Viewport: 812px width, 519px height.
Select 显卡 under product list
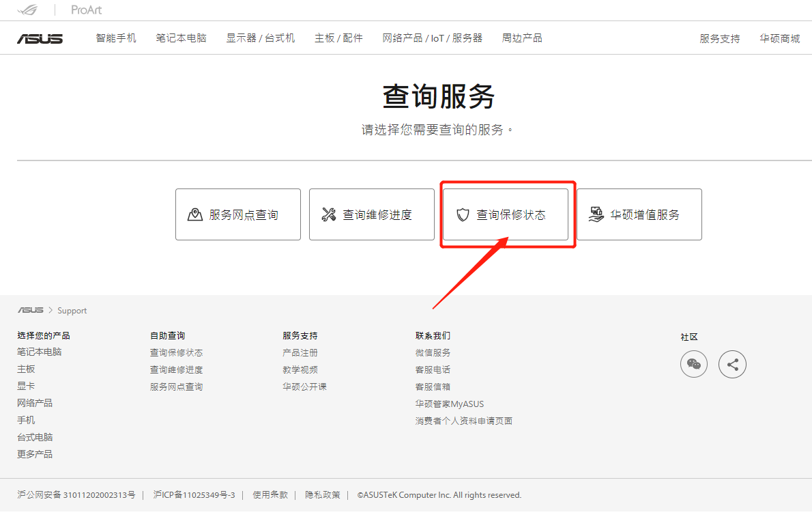tap(26, 386)
